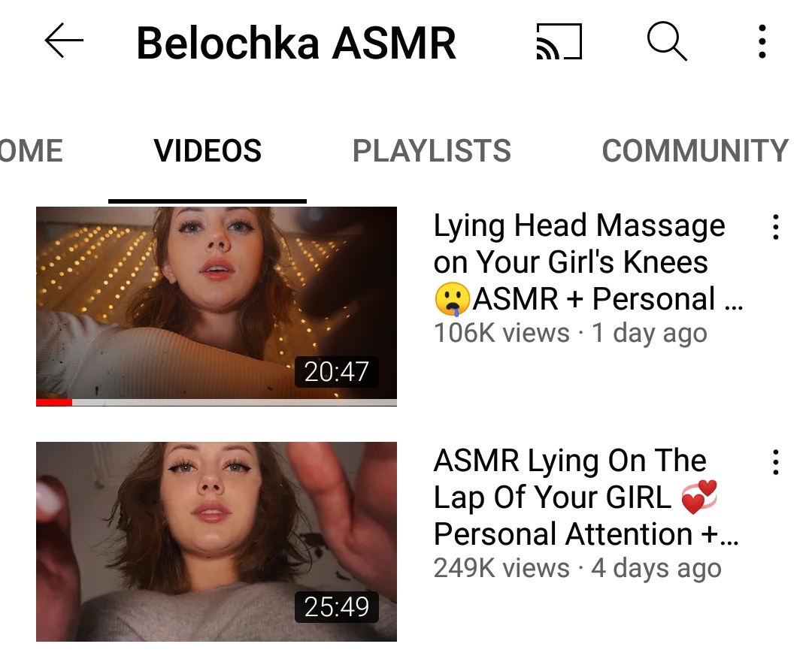Image resolution: width=812 pixels, height=662 pixels.
Task: Open options for ASMR Lying On The Lap video
Action: coord(775,461)
